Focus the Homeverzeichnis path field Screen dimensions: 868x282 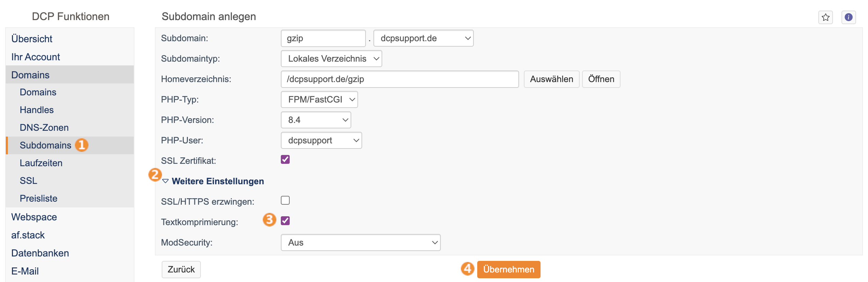click(400, 79)
